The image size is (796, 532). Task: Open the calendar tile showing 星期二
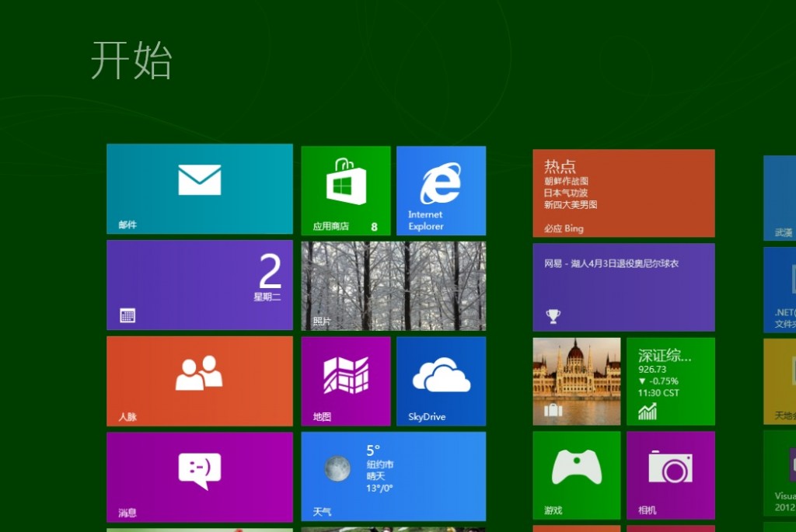point(199,285)
